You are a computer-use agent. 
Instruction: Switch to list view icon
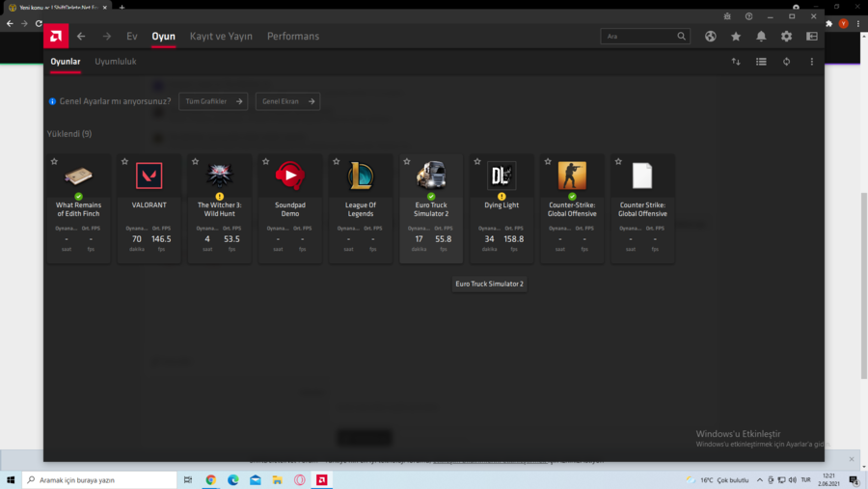pyautogui.click(x=761, y=62)
